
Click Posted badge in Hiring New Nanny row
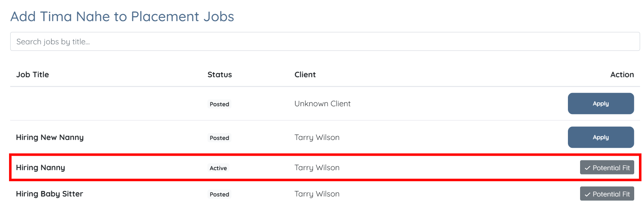[x=219, y=138]
